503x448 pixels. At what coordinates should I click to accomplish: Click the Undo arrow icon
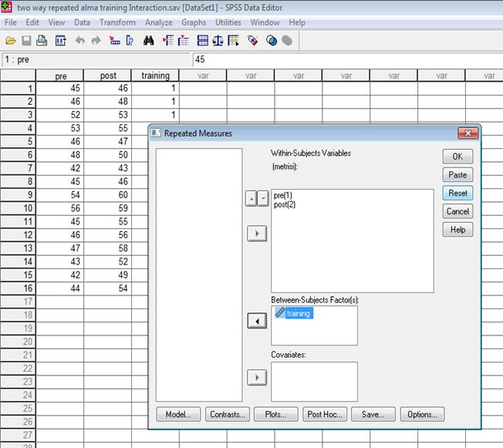(x=80, y=41)
